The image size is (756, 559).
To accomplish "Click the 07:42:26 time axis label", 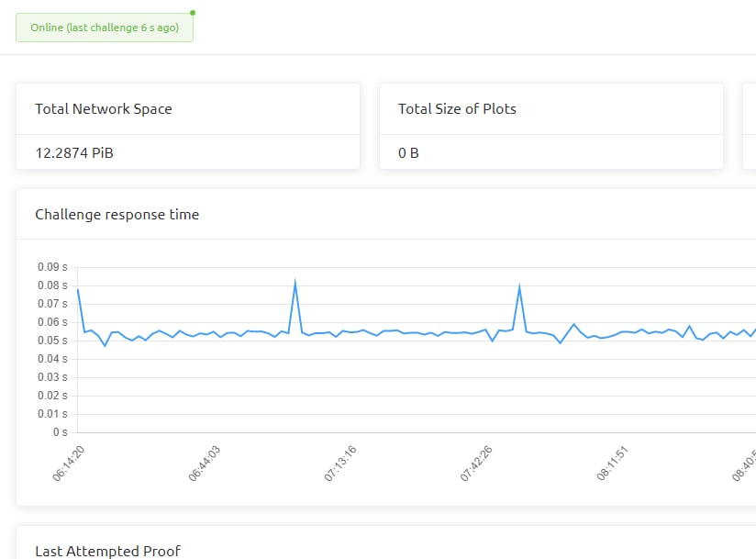I will click(x=476, y=464).
